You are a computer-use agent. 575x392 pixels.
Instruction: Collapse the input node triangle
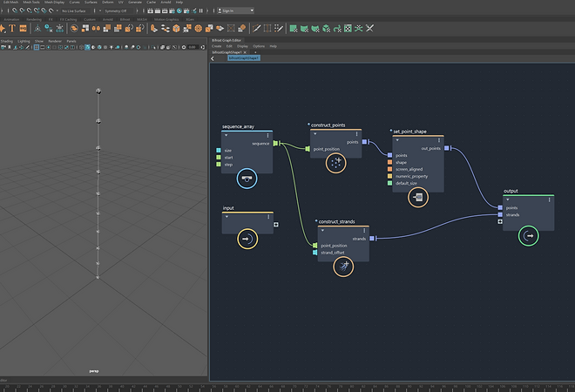tap(227, 217)
